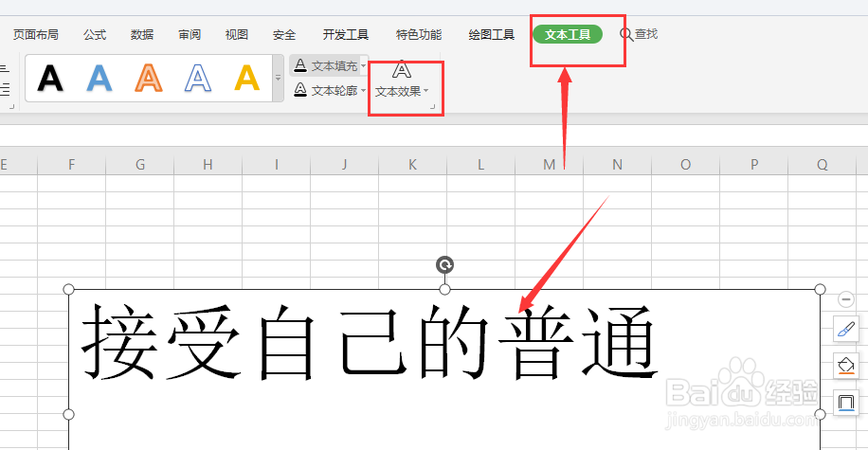Switch to the 审阅 tab

[x=190, y=34]
